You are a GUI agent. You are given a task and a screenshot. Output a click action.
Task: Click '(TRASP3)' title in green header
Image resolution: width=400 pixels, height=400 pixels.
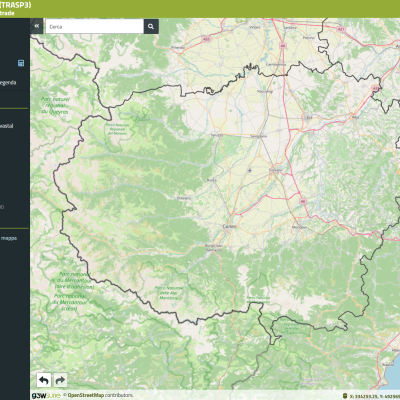point(16,5)
